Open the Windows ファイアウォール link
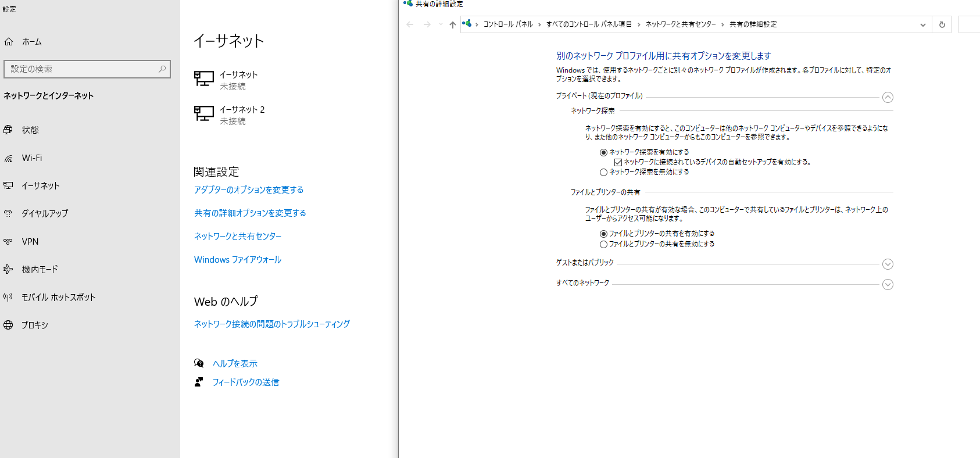This screenshot has height=458, width=980. coord(237,260)
